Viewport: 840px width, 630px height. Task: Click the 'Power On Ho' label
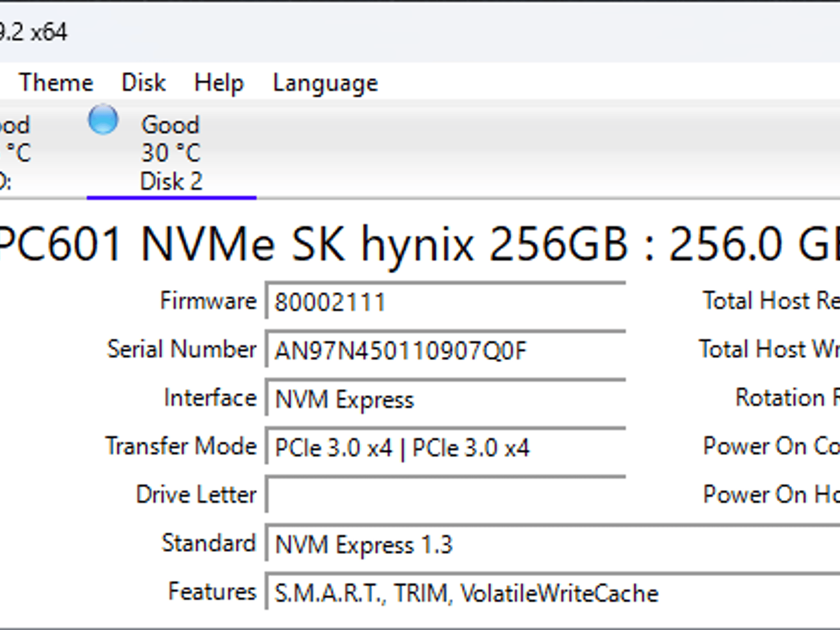(772, 494)
